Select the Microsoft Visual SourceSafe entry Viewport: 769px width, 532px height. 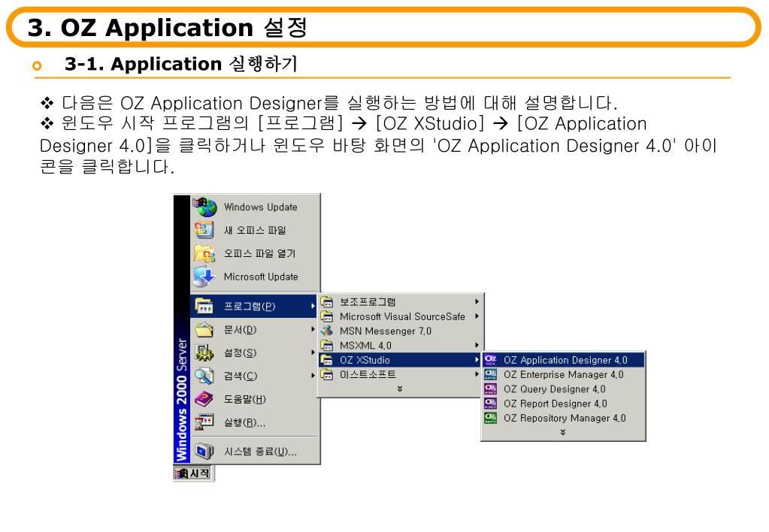click(400, 316)
